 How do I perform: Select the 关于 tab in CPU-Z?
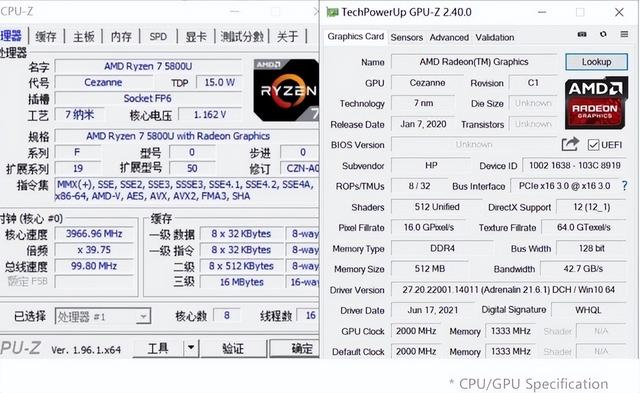coord(287,37)
